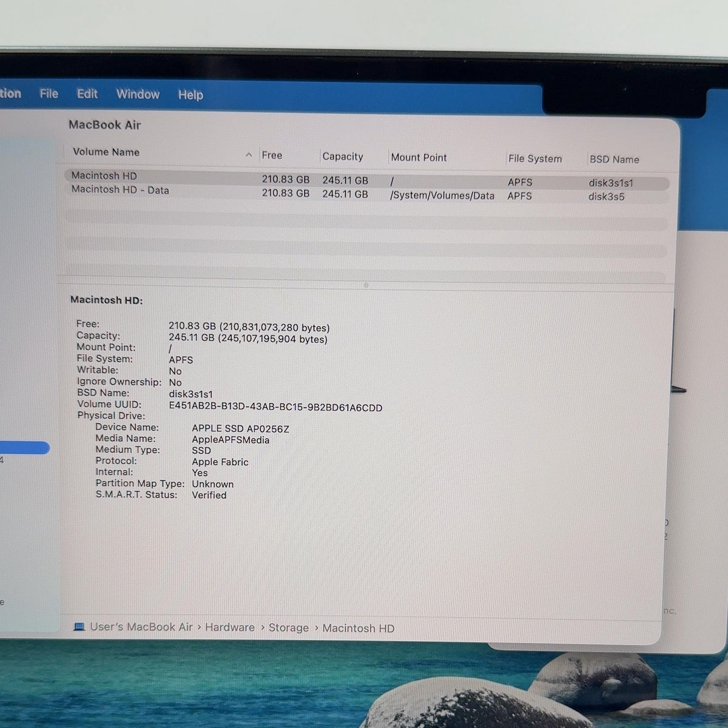728x728 pixels.
Task: Select the Macintosh HD volume row
Action: coord(366,180)
